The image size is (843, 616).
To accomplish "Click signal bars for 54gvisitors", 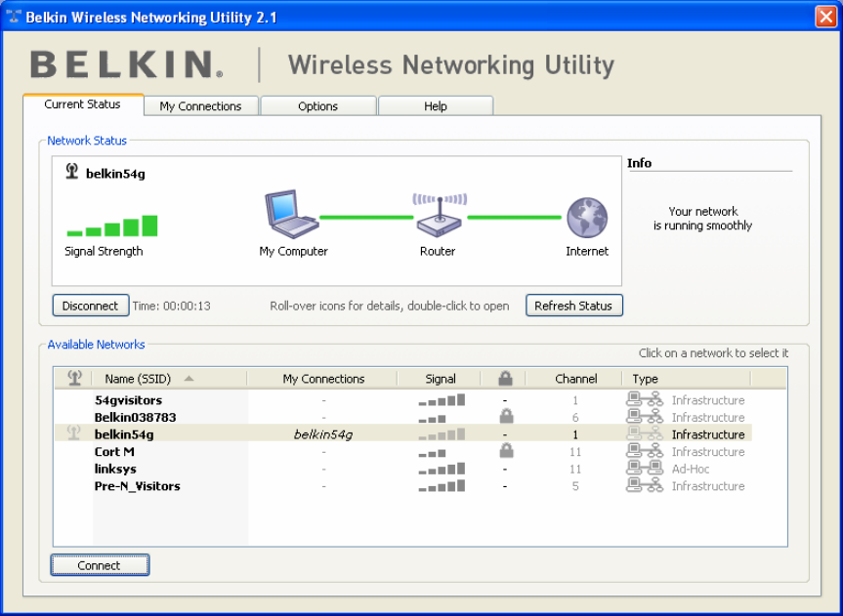I will 442,400.
